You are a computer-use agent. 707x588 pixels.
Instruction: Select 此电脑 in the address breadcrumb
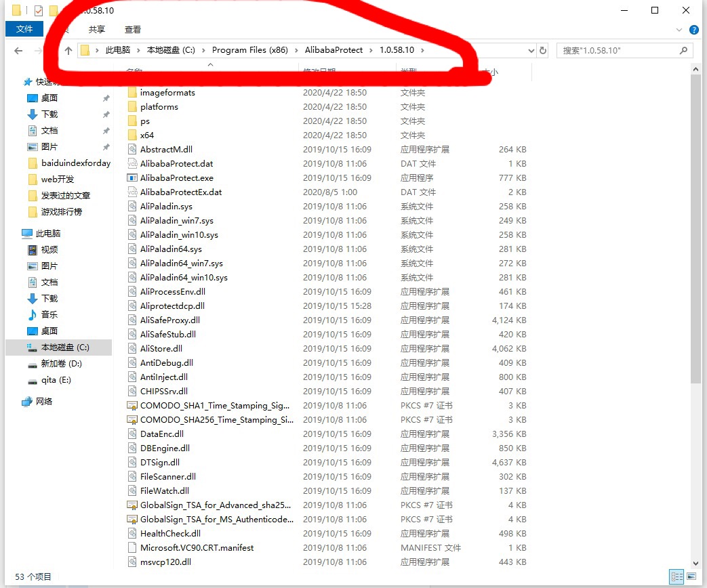pyautogui.click(x=118, y=50)
